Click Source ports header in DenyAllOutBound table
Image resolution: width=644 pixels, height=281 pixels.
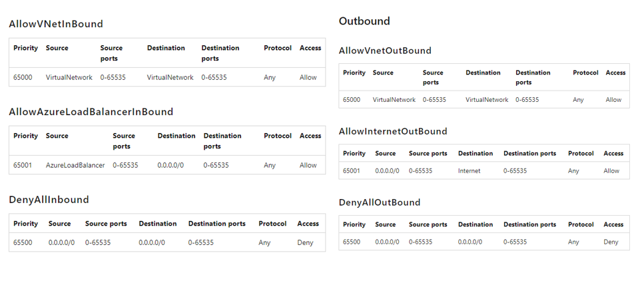tap(428, 224)
